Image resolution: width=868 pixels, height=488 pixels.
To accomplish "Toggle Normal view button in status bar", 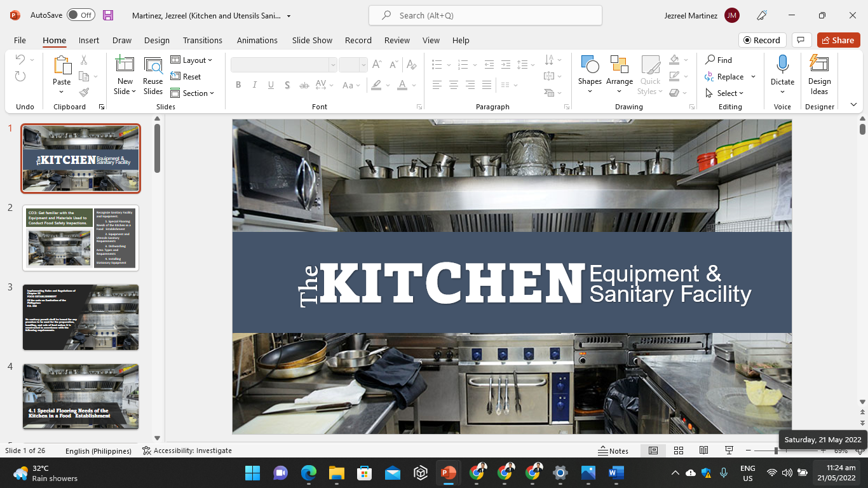I will pos(653,451).
